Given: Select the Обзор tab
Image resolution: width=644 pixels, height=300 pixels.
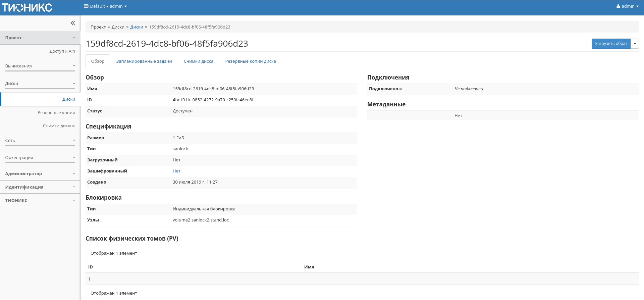Looking at the screenshot, I should click(98, 61).
